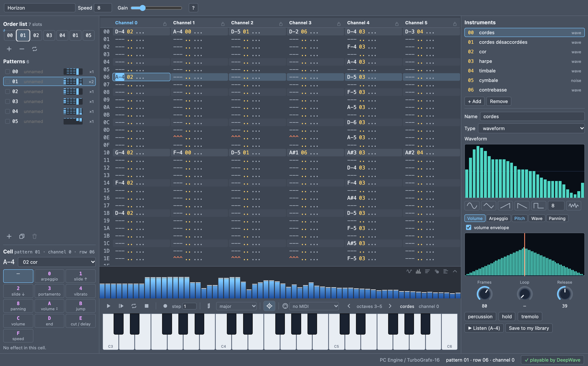The height and width of the screenshot is (366, 588).
Task: Shift keyboard octaves down with the left chevron
Action: click(x=349, y=306)
